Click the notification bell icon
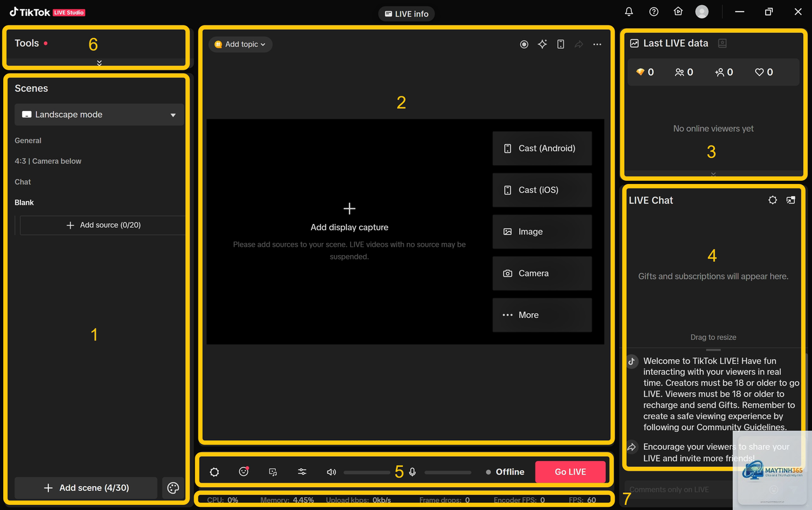Viewport: 812px width, 510px height. pos(629,11)
